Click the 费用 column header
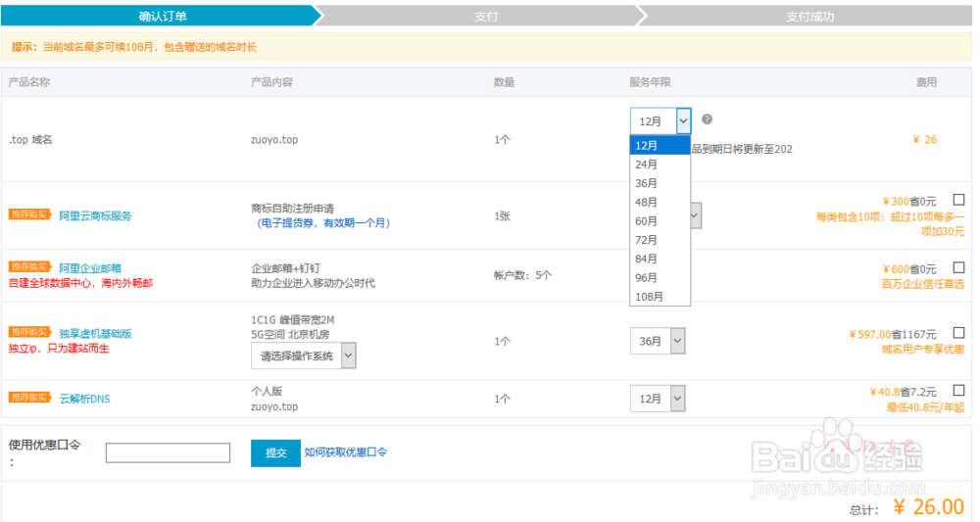The image size is (980, 522). 926,82
